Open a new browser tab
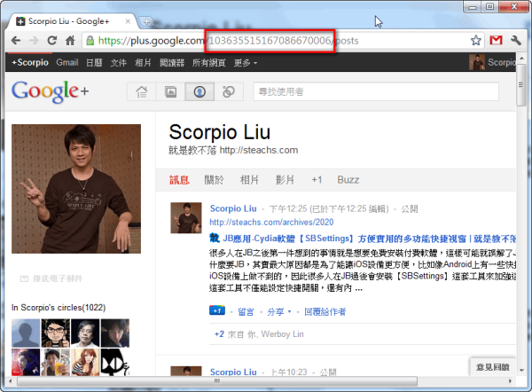The width and height of the screenshot is (532, 392). [146, 21]
